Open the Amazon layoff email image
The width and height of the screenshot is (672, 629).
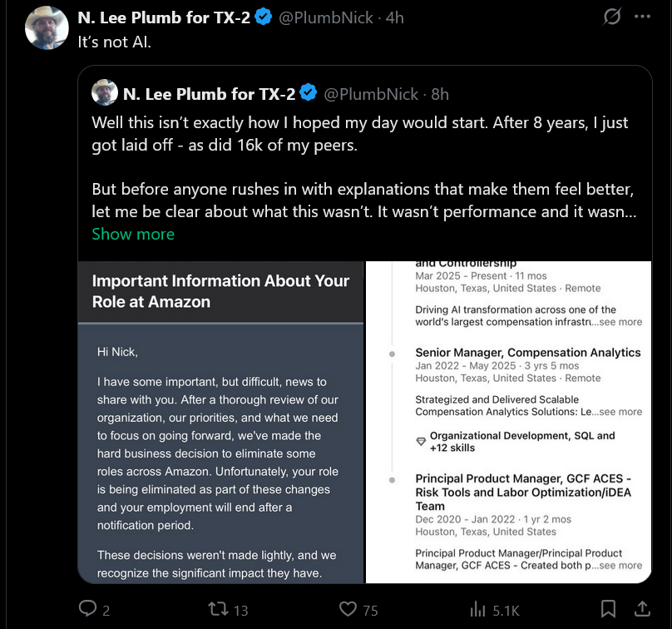(x=220, y=422)
